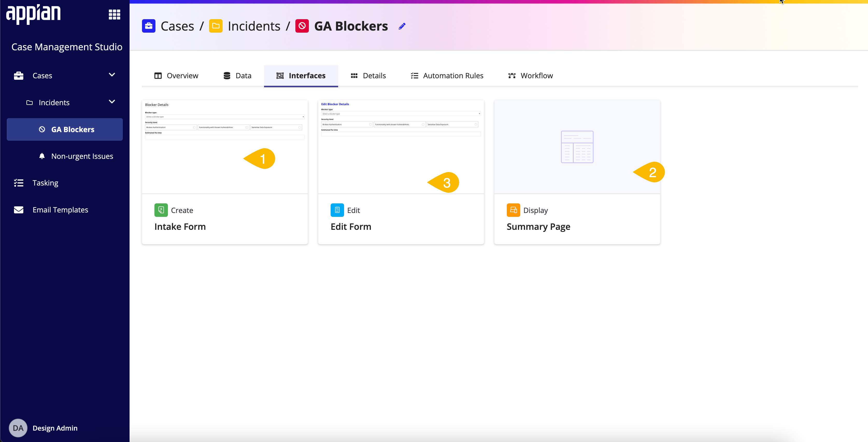Click Estimated fix time field in Edit Form preview
The width and height of the screenshot is (868, 442).
(x=401, y=134)
